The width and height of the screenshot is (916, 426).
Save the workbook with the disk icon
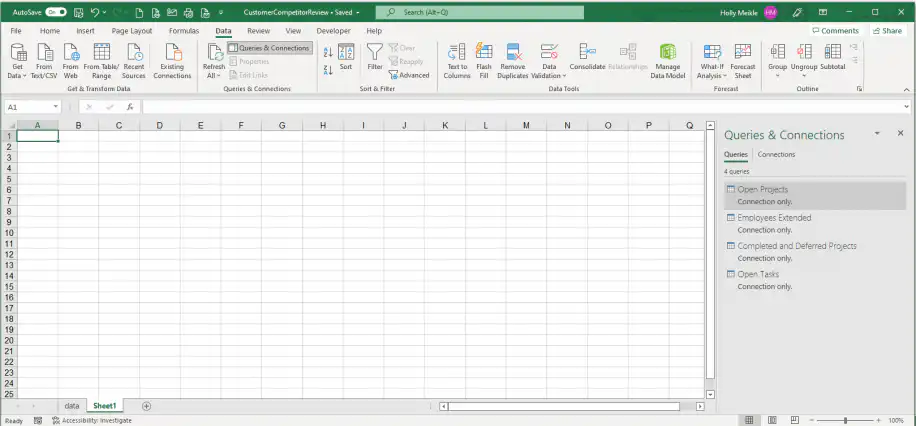[79, 12]
